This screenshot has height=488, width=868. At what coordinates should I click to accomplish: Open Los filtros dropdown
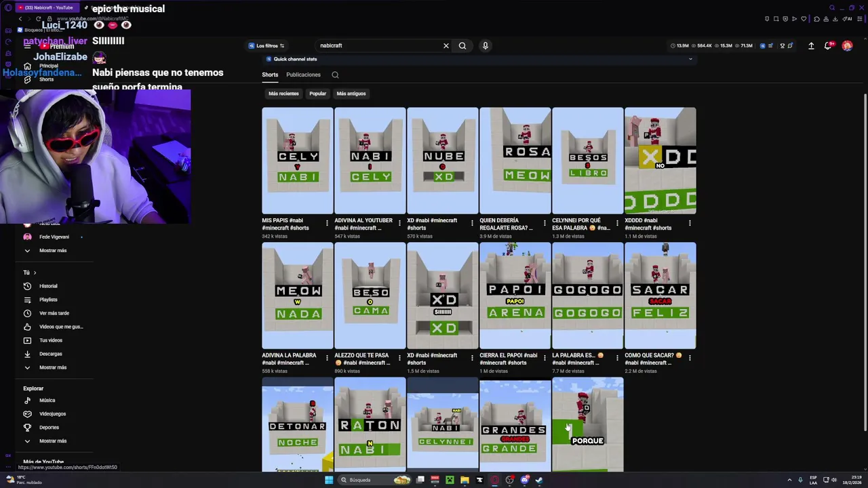click(x=267, y=45)
